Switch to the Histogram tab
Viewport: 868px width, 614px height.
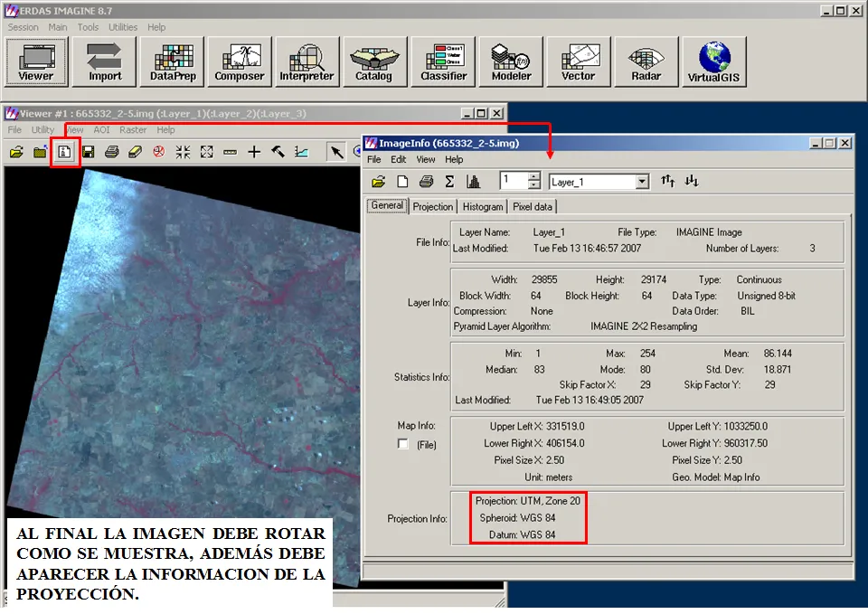tap(483, 206)
